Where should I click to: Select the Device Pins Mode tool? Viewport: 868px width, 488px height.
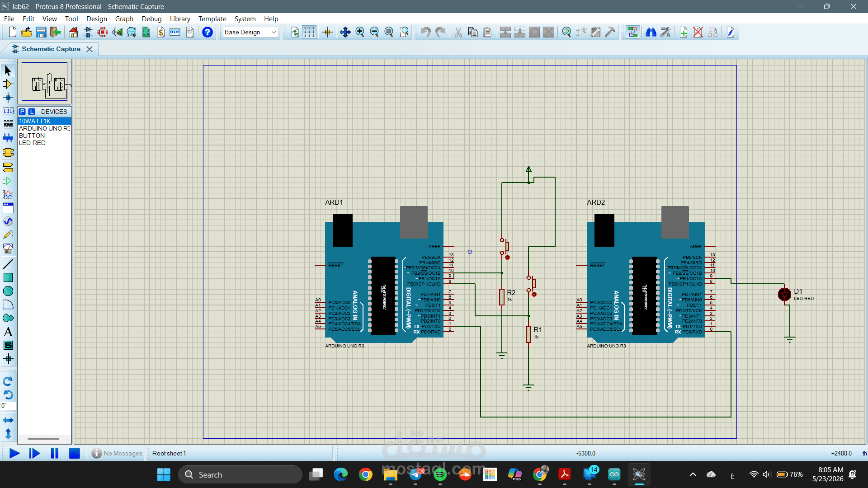[x=8, y=181]
